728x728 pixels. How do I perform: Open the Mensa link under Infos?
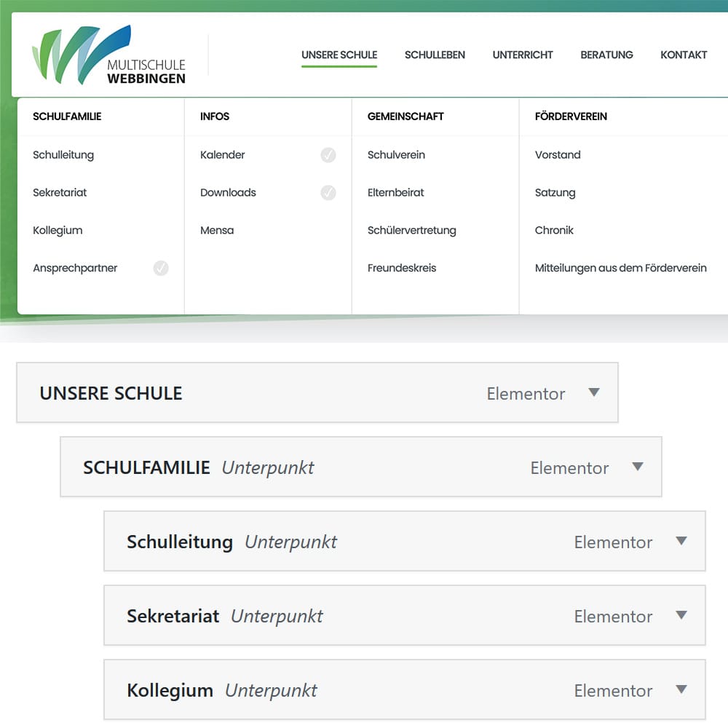click(217, 231)
